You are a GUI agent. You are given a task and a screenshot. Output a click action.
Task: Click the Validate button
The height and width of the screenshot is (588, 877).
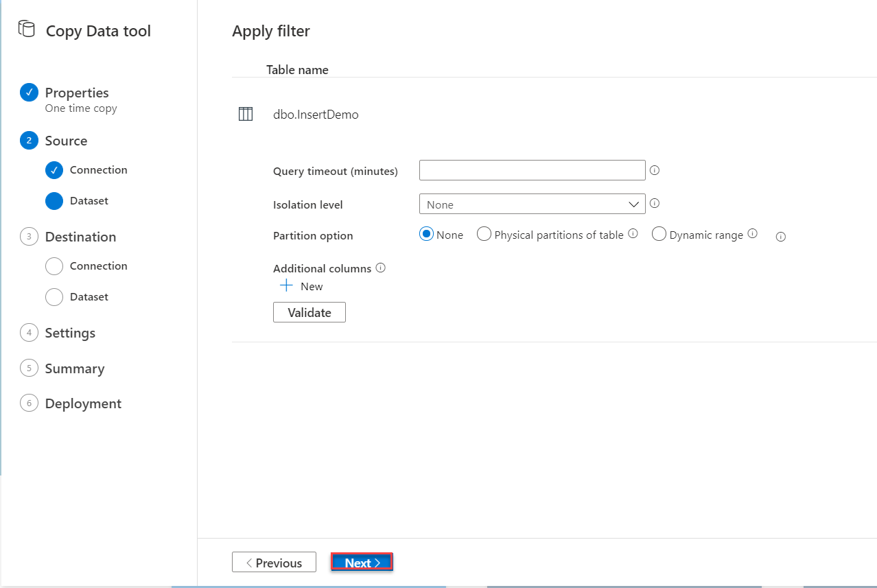coord(309,312)
